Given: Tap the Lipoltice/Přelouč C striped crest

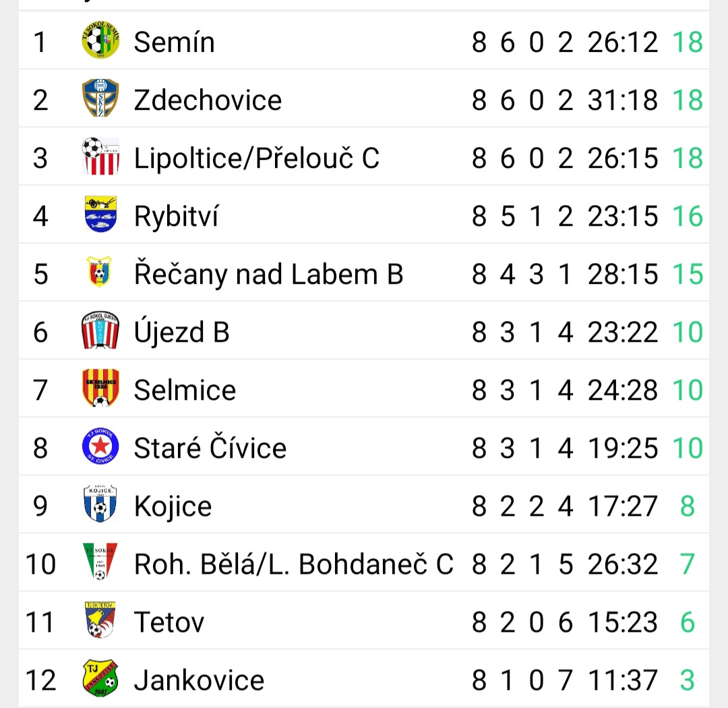Looking at the screenshot, I should (x=100, y=158).
